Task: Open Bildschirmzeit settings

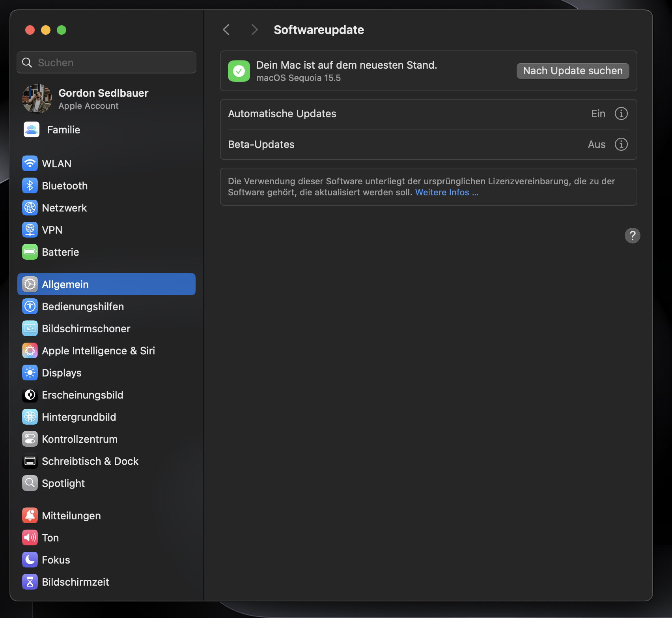Action: point(76,582)
